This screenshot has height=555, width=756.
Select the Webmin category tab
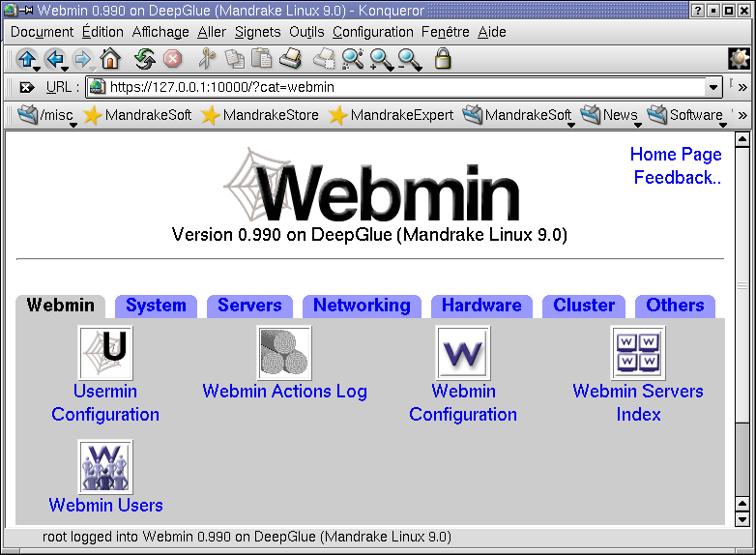(60, 306)
